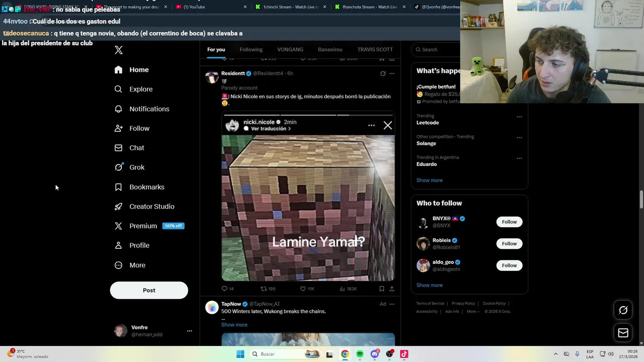The height and width of the screenshot is (362, 644).
Task: Show hidden system tray icons
Action: [x=555, y=354]
